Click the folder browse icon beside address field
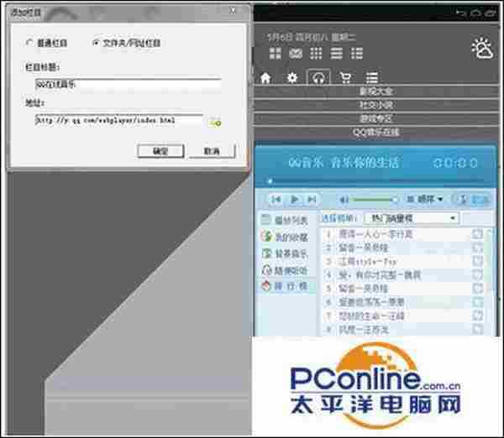 [215, 121]
